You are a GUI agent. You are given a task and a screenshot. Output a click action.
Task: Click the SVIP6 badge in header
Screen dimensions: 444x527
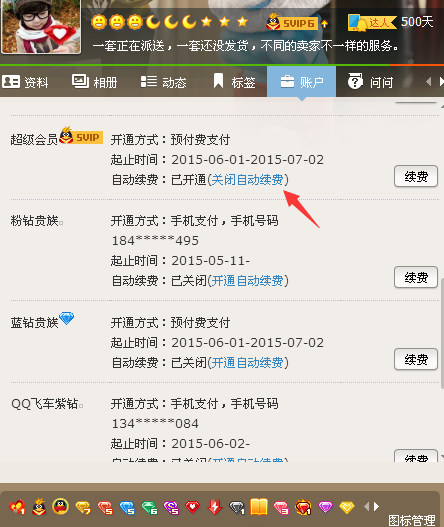(x=291, y=22)
